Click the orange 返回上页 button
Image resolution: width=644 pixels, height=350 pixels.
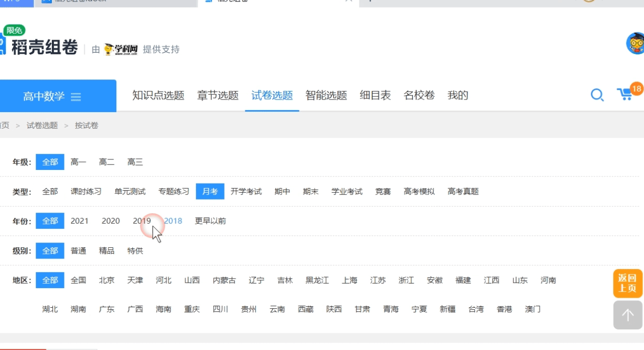coord(628,284)
